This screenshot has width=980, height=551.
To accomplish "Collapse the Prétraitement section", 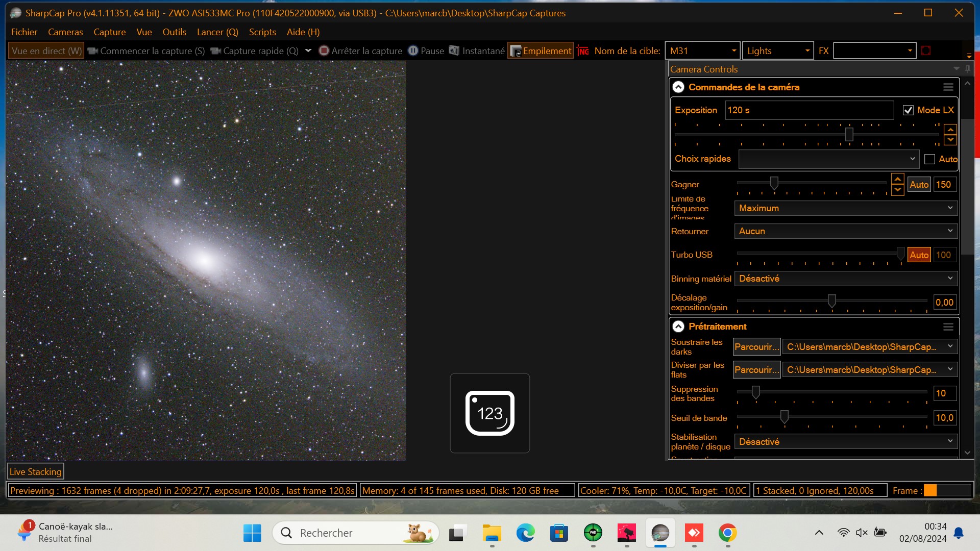I will (678, 327).
